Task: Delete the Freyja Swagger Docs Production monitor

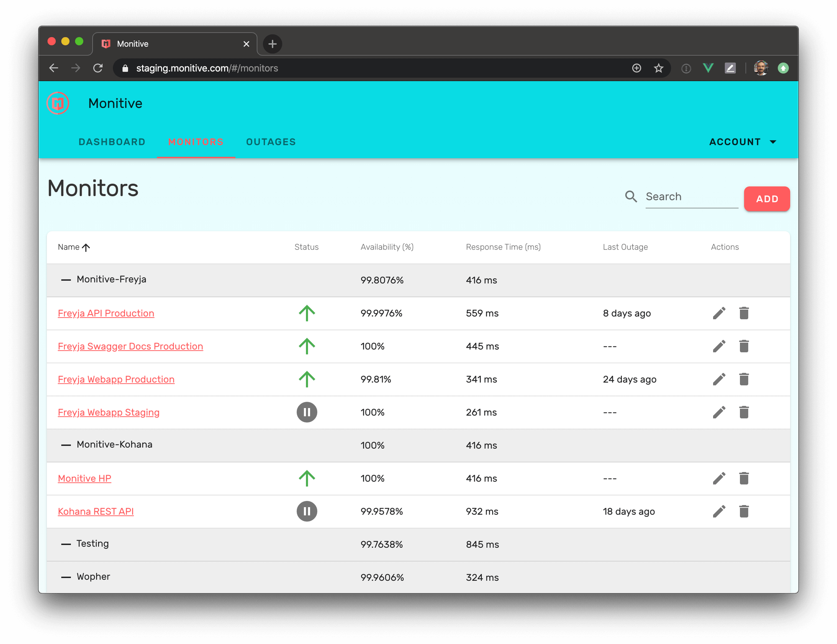Action: (x=744, y=346)
